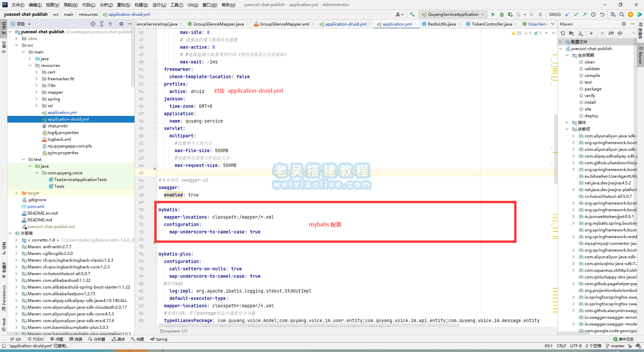This screenshot has width=644, height=352.
Task: Collapse all nodes in the project panel
Action: pos(110,24)
